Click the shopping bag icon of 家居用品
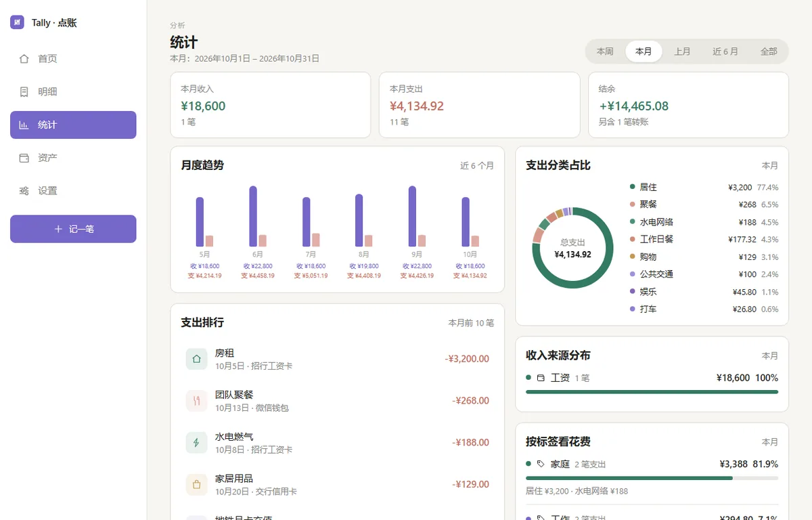The width and height of the screenshot is (812, 520). pos(196,485)
